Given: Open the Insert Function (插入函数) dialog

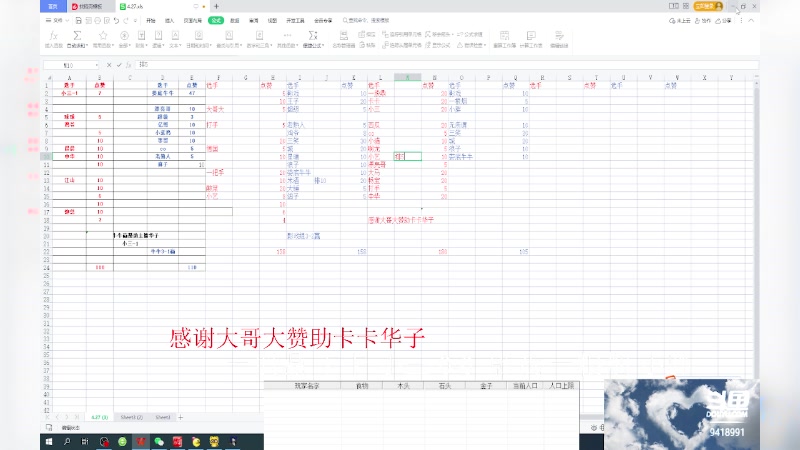Looking at the screenshot, I should point(53,39).
